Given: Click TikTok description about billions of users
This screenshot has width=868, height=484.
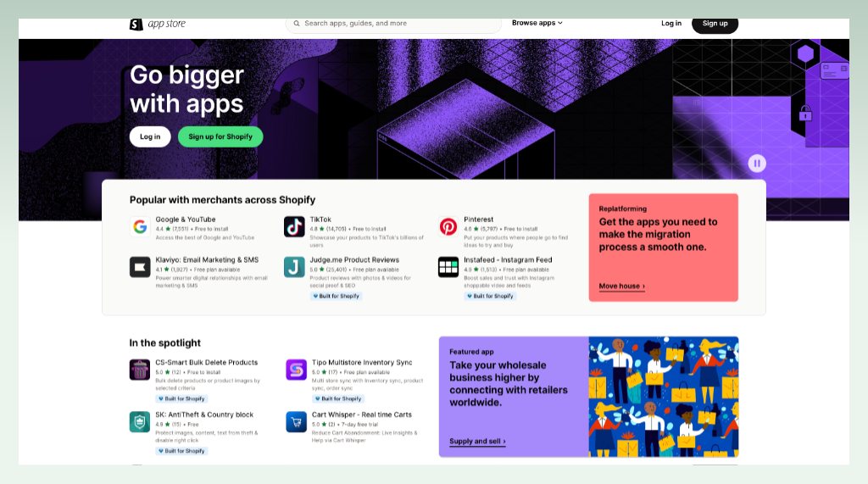Looking at the screenshot, I should point(366,241).
